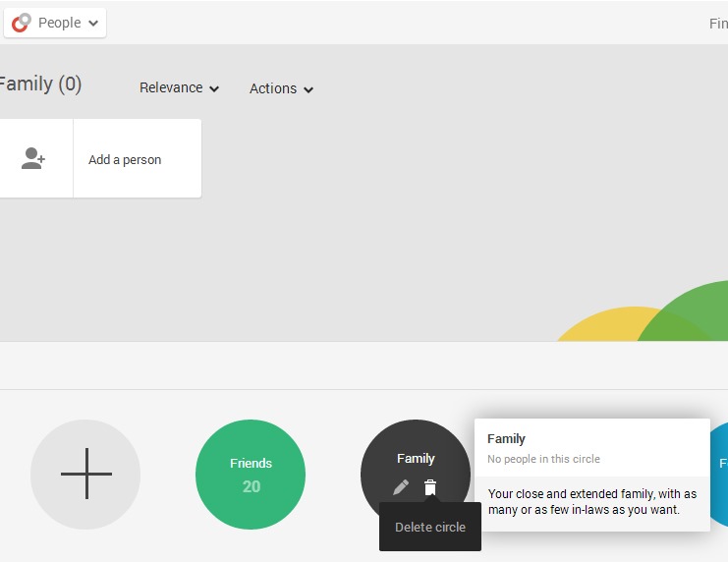Click the 20 count in Friends circle
This screenshot has width=728, height=562.
(252, 486)
